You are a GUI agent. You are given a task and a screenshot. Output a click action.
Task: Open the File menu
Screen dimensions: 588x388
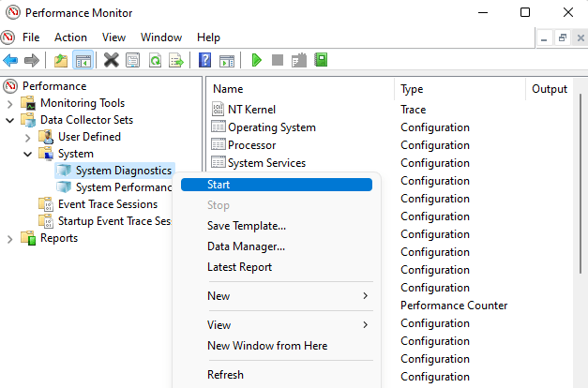point(31,37)
